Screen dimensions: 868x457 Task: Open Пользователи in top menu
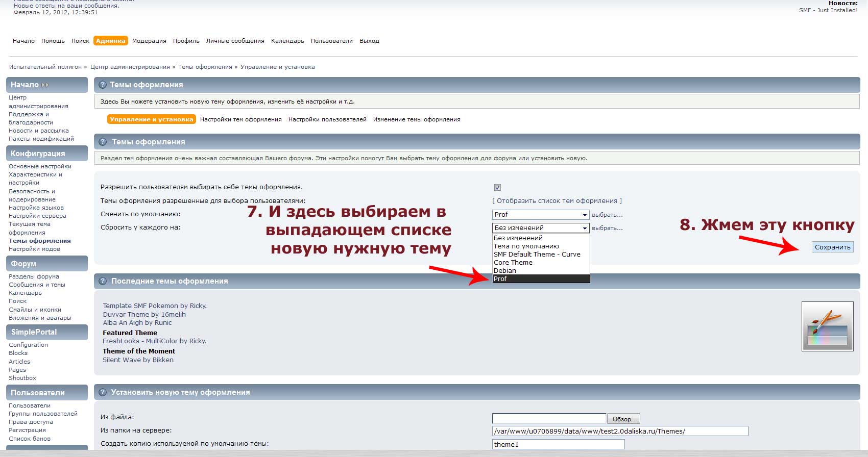[x=332, y=41]
